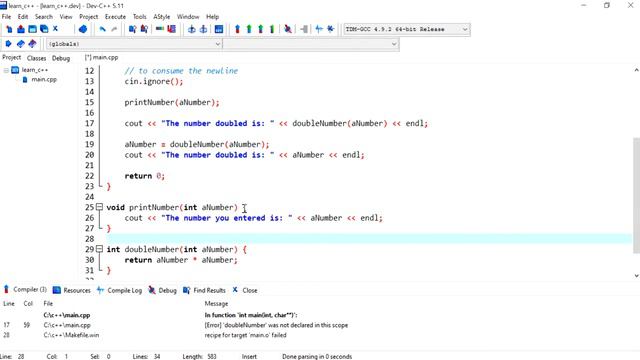
Task: Click the second green up-arrow Compile & Run icon
Action: (260, 29)
